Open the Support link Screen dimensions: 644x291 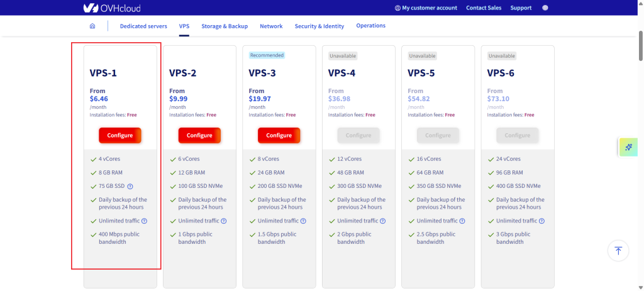click(x=521, y=8)
